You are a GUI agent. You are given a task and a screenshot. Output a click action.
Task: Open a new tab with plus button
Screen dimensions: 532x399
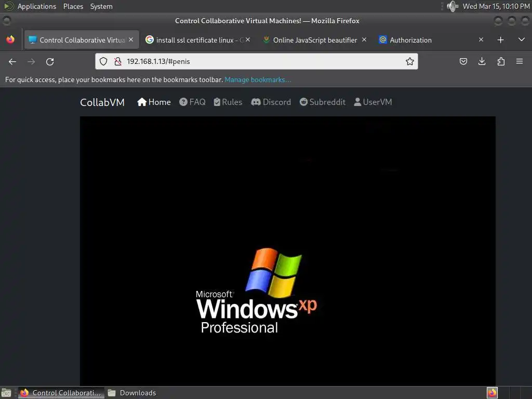coord(500,39)
